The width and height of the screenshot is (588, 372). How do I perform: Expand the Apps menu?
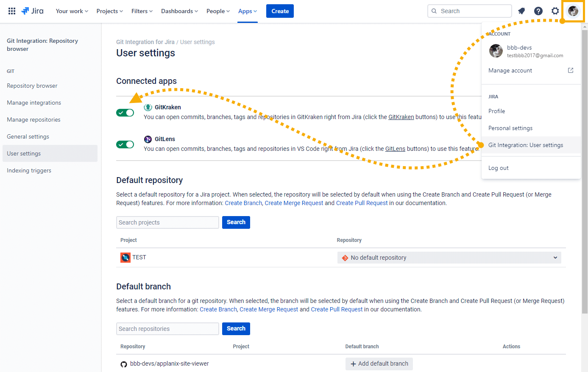coord(248,11)
